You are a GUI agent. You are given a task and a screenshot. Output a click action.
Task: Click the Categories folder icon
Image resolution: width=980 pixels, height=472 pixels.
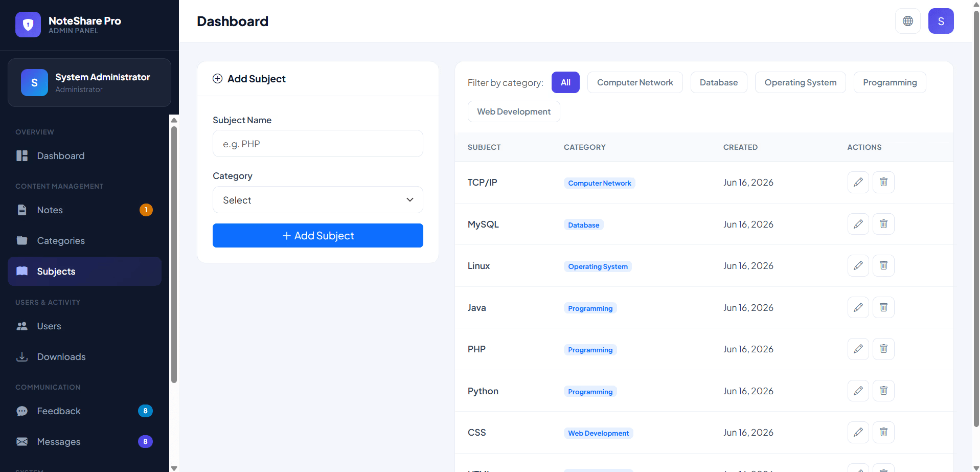[x=22, y=240]
